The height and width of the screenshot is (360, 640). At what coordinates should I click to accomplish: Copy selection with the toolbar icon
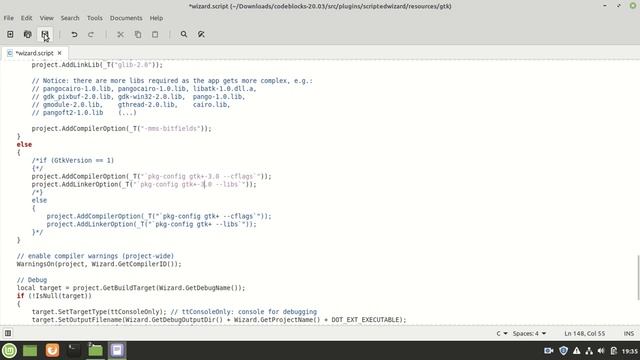[x=138, y=34]
